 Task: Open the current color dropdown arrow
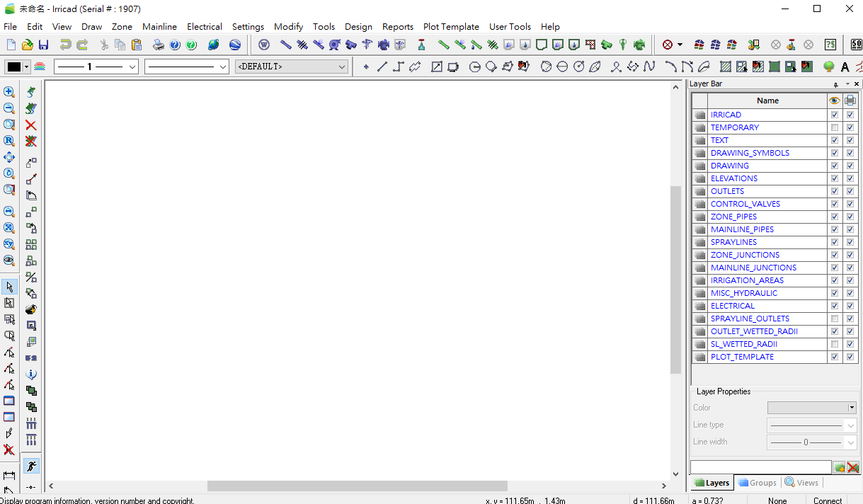point(27,67)
